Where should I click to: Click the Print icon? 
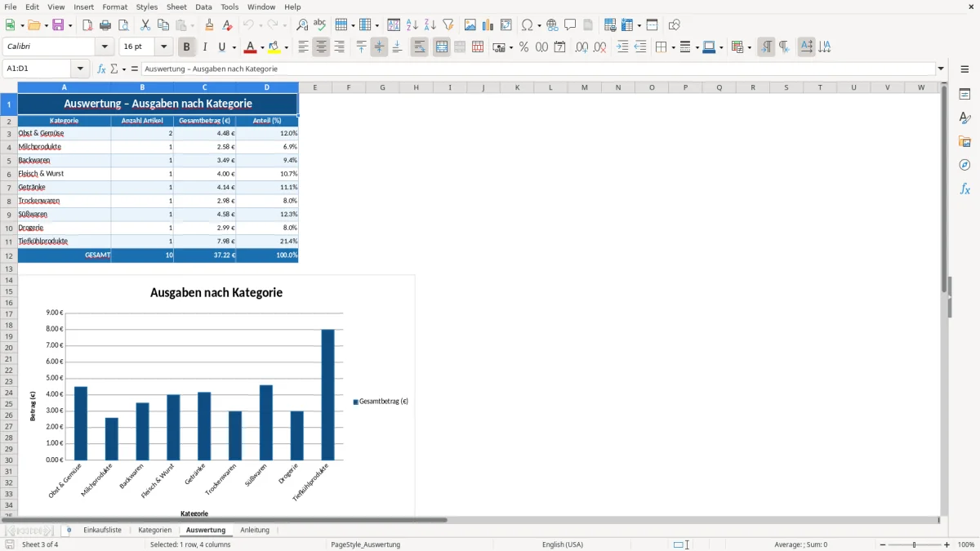coord(105,24)
